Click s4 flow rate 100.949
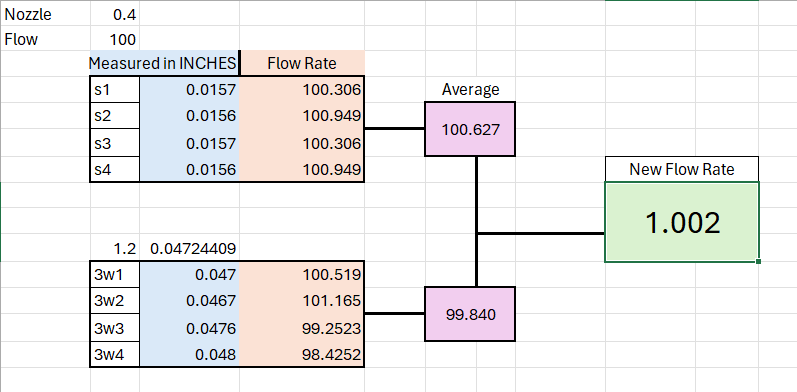 (x=302, y=169)
